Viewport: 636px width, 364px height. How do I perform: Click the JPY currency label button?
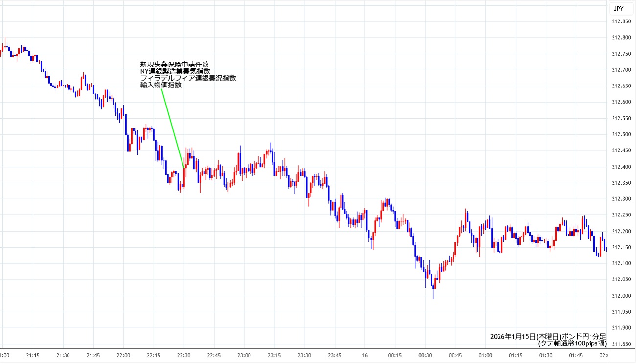point(618,8)
